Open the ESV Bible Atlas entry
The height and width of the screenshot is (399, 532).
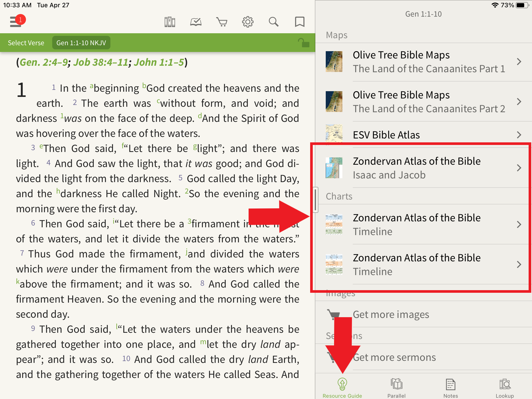point(424,135)
